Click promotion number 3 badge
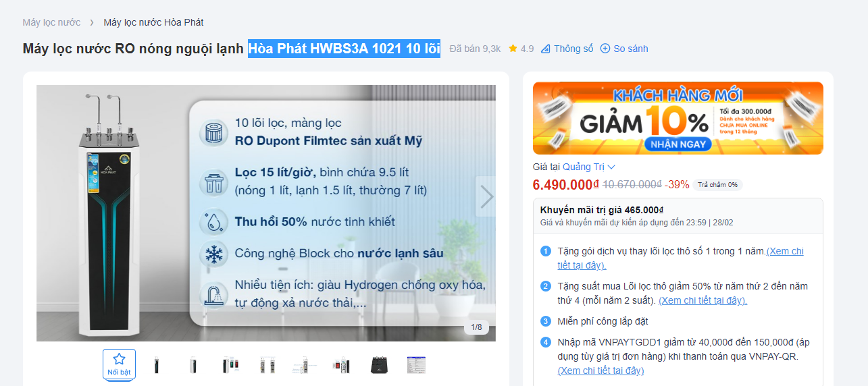 coord(546,321)
